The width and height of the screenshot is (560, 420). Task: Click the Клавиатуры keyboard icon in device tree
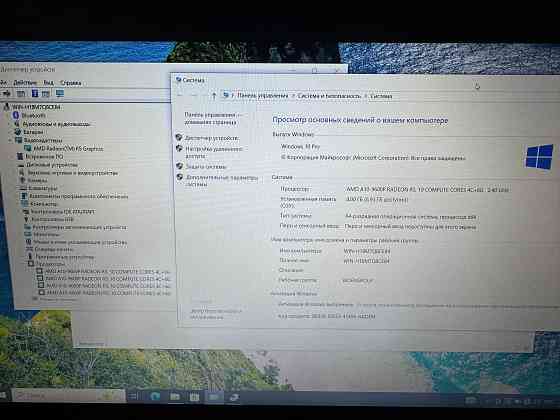23,188
